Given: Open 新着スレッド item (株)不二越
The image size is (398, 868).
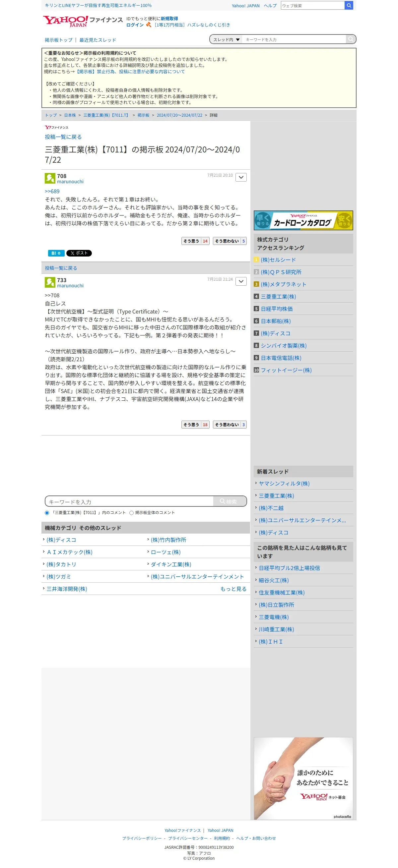Looking at the screenshot, I should 271,508.
